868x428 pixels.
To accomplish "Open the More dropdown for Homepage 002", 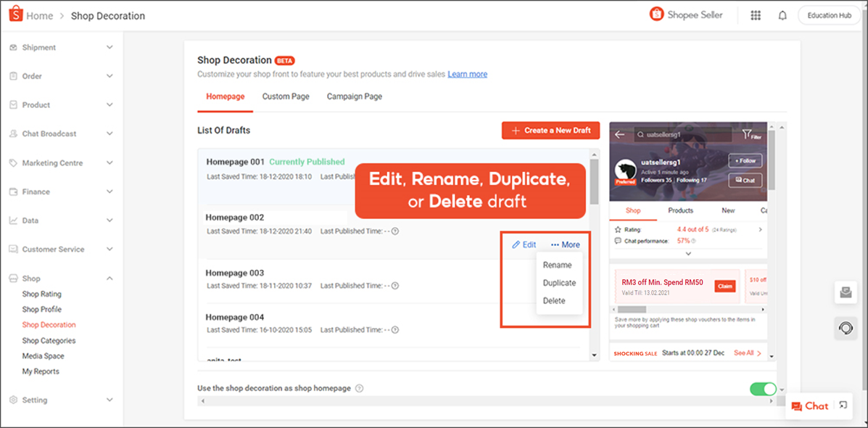I will [566, 244].
